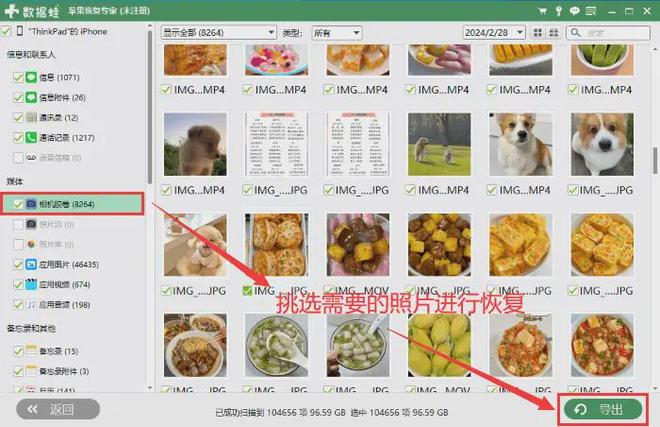Open the 显示全部 (8264) filter dropdown

tap(218, 33)
